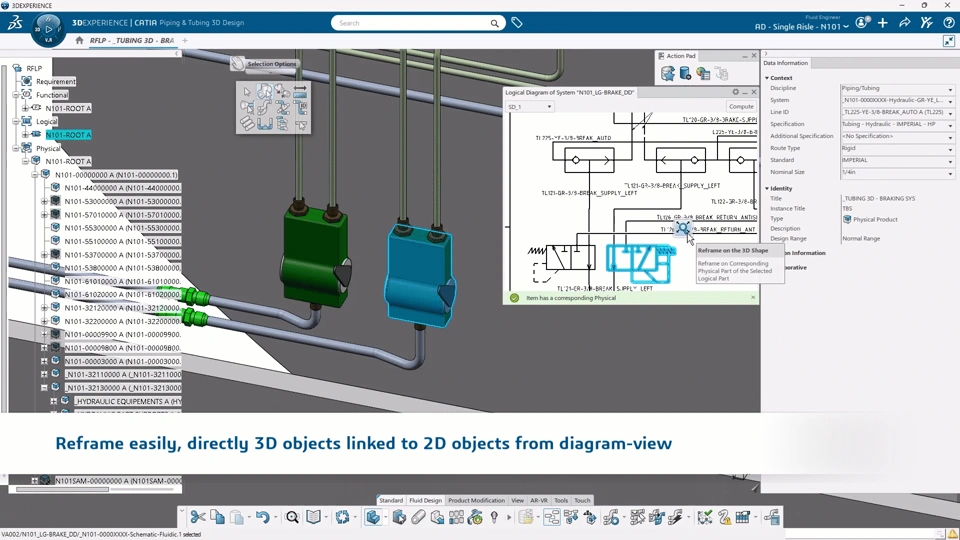This screenshot has height=540, width=960.
Task: Select _HYDRAULIC EQUIPEMENTS A in the tree
Action: (x=128, y=401)
